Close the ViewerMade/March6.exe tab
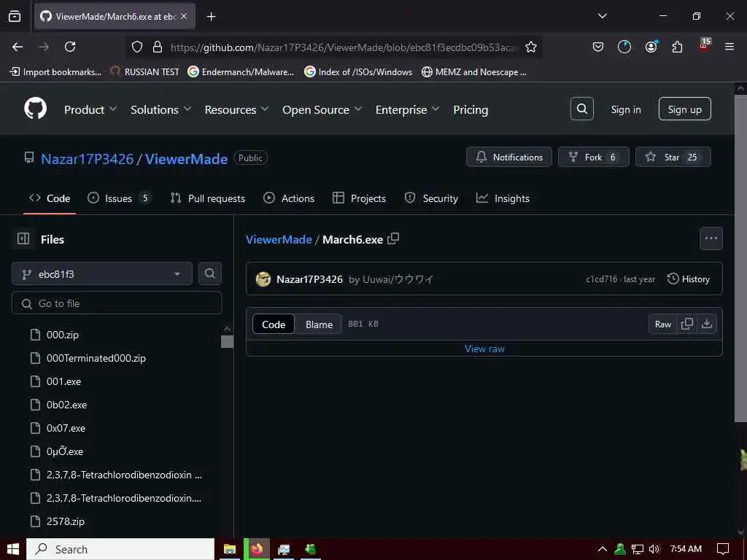Viewport: 747px width, 560px height. (184, 17)
